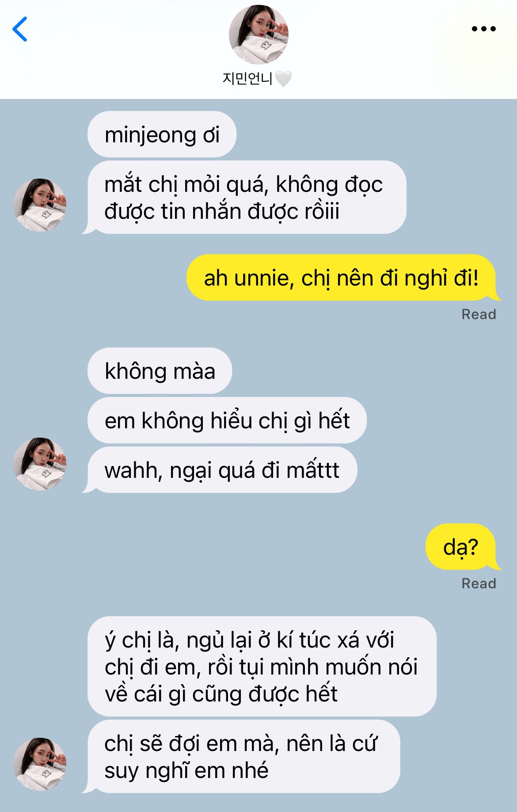Tap the 'em không hiểu chị gì hết' bubble
The image size is (517, 812).
tap(227, 420)
